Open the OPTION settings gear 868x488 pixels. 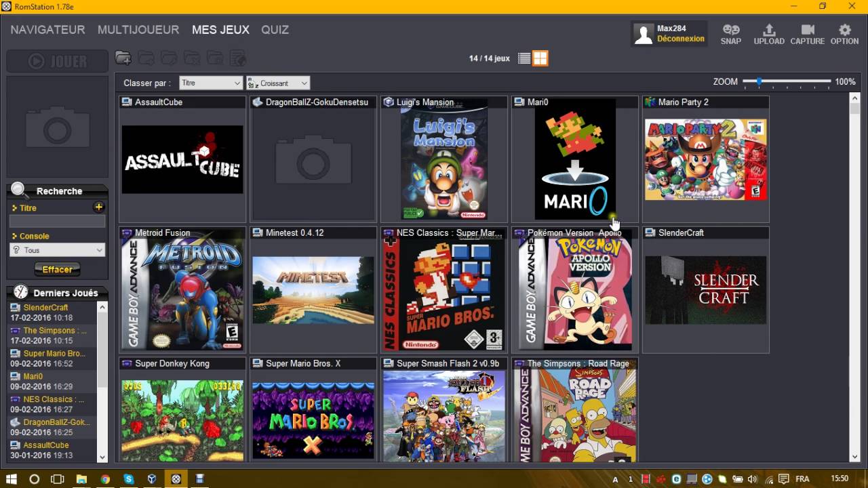tap(844, 34)
